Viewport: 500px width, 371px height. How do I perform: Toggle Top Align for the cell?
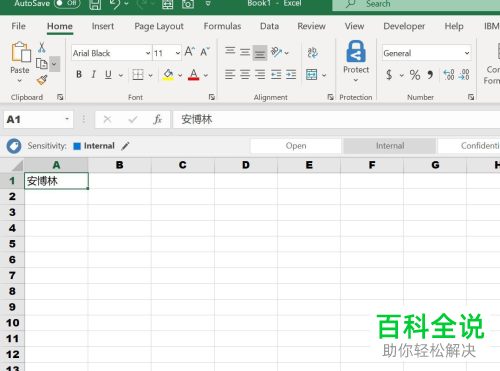(x=230, y=52)
